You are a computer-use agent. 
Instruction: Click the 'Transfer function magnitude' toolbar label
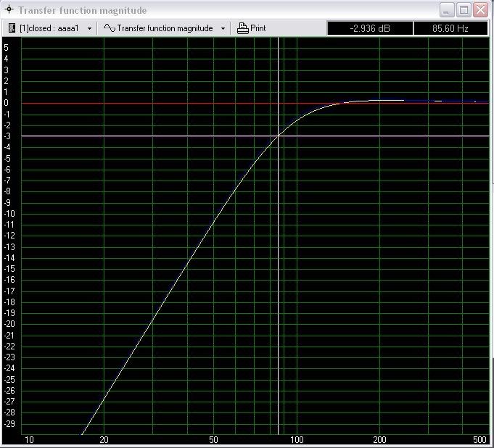(x=165, y=28)
